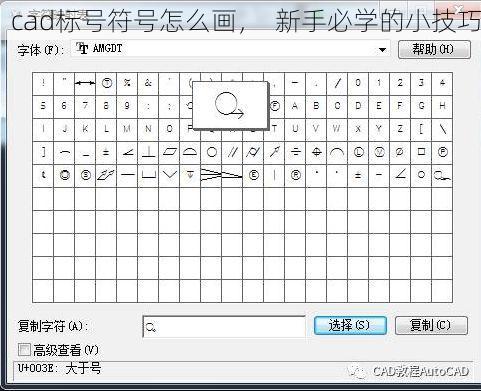This screenshot has width=481, height=391.
Task: Pick the cylindricity symbol cell
Action: (x=253, y=152)
